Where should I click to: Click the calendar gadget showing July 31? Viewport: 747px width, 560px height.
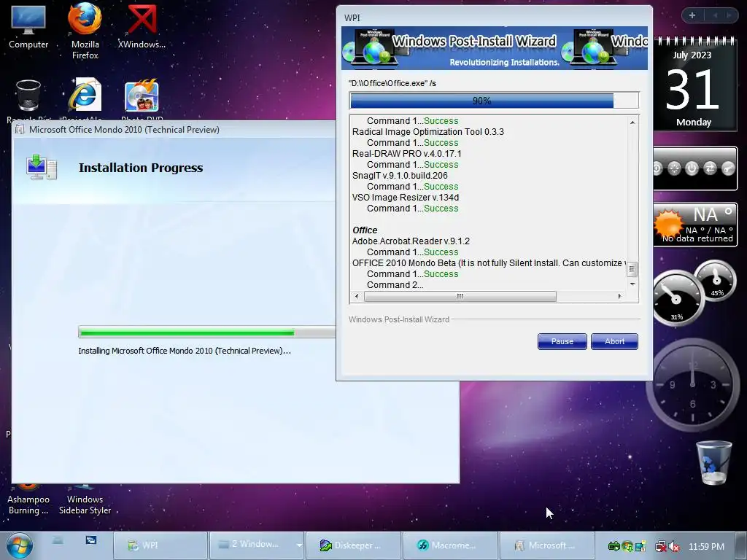coord(694,85)
